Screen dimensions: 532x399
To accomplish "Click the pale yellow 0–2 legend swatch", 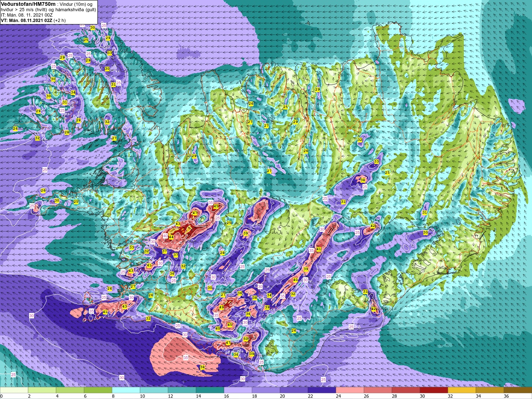I will click(x=14, y=390).
